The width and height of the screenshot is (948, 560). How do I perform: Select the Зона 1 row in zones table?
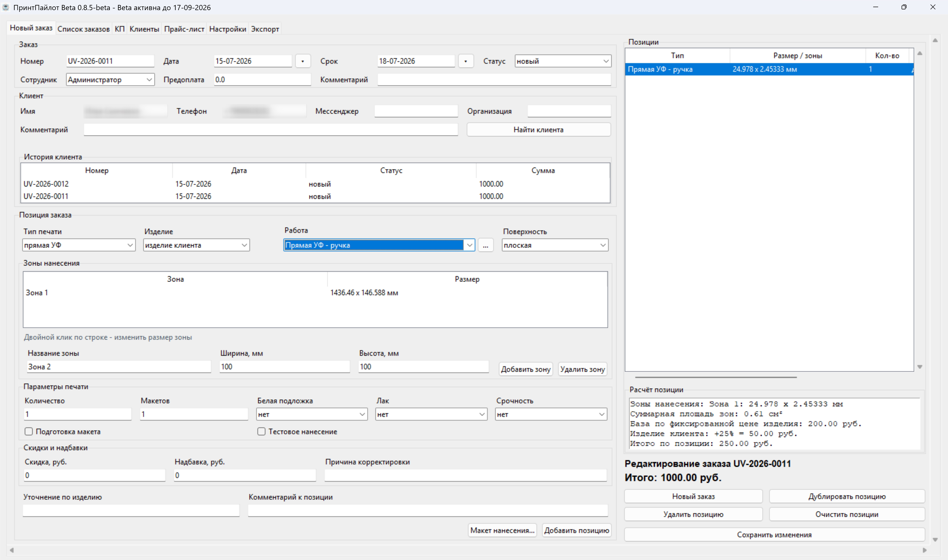(315, 293)
